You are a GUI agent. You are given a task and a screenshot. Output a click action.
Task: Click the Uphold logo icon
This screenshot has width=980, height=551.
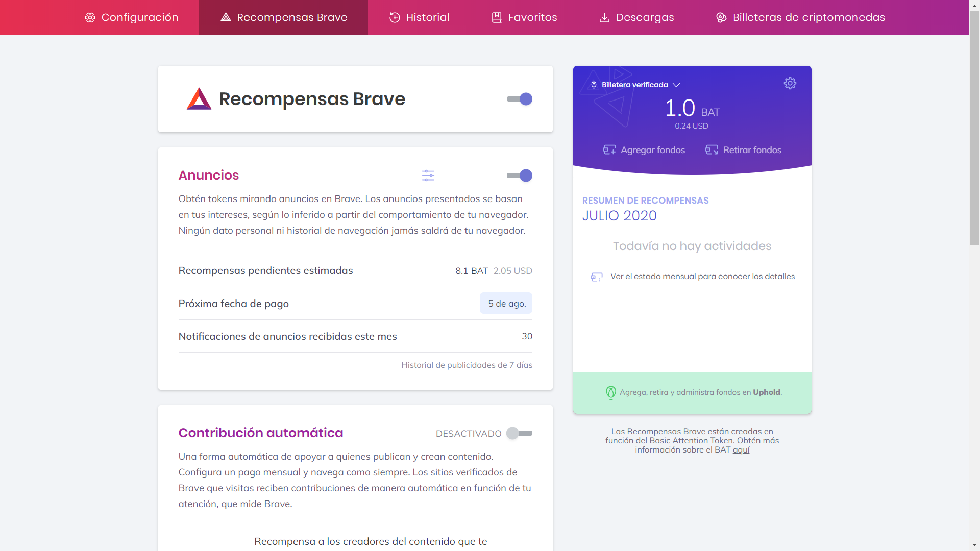610,392
